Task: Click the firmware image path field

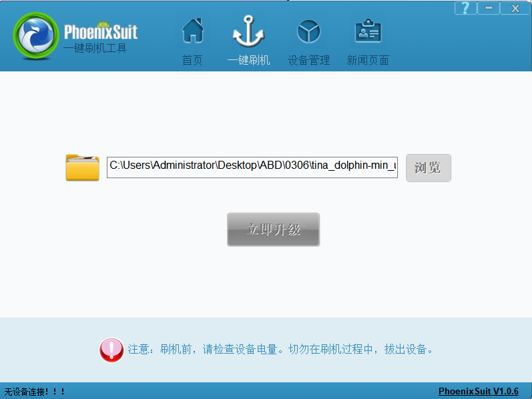Action: point(252,167)
